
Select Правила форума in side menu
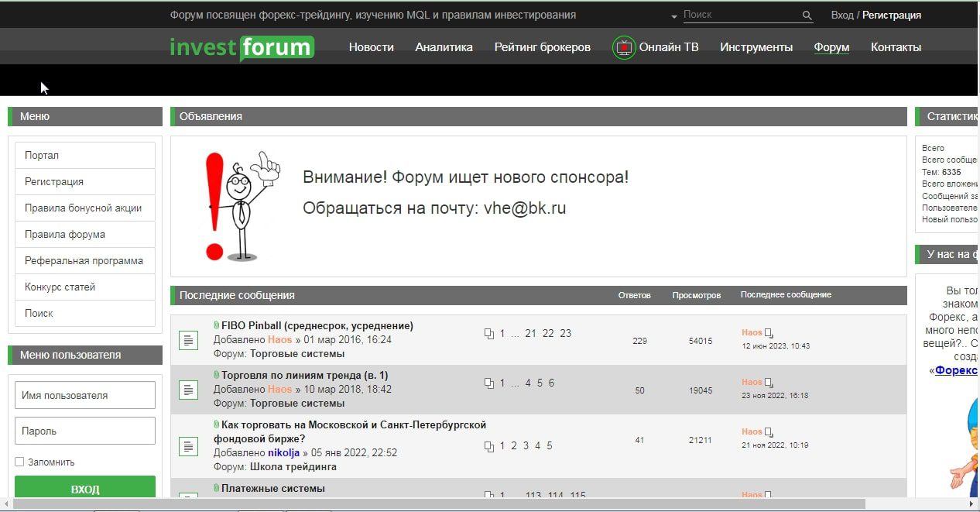tap(85, 234)
